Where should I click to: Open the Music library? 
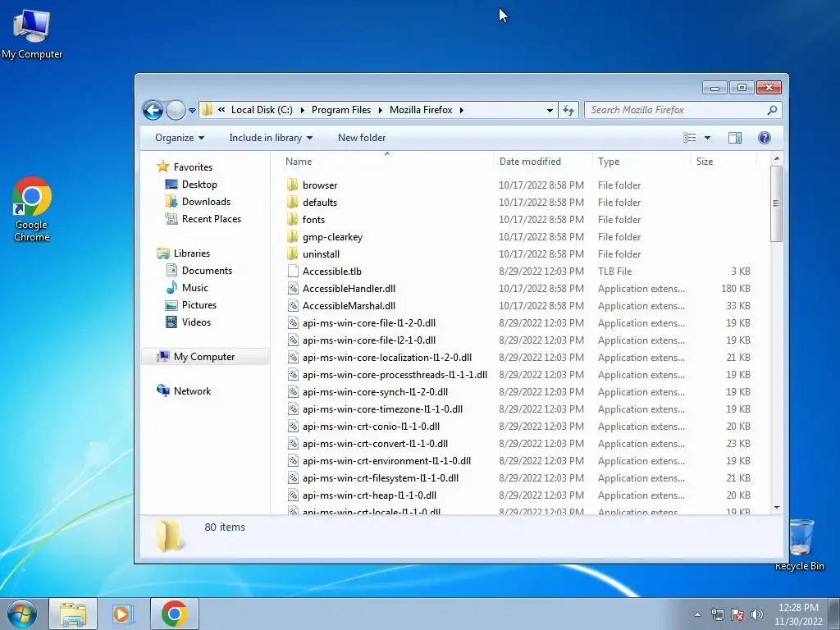coord(194,288)
